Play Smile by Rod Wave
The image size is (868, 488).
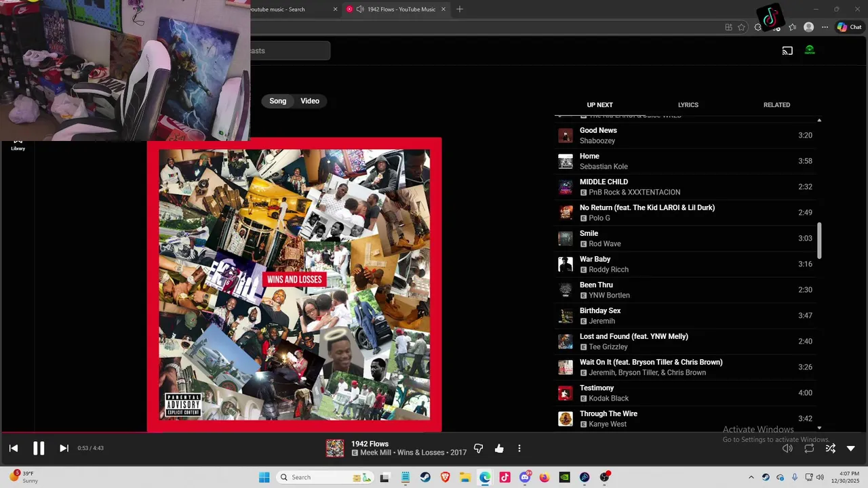[x=685, y=239]
